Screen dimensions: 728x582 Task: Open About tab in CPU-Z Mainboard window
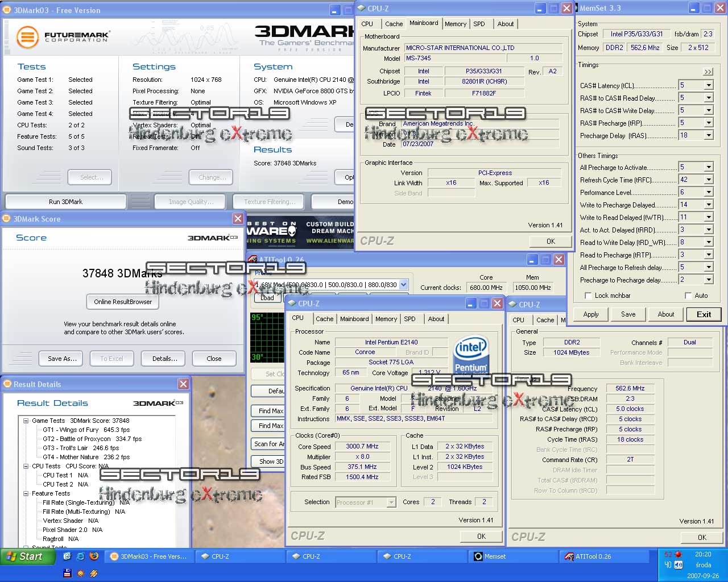point(506,24)
